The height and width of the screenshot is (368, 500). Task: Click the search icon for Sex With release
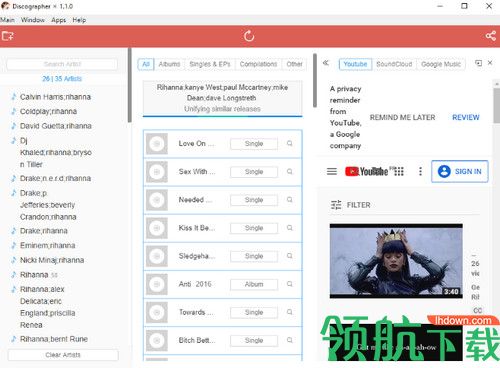tap(290, 171)
